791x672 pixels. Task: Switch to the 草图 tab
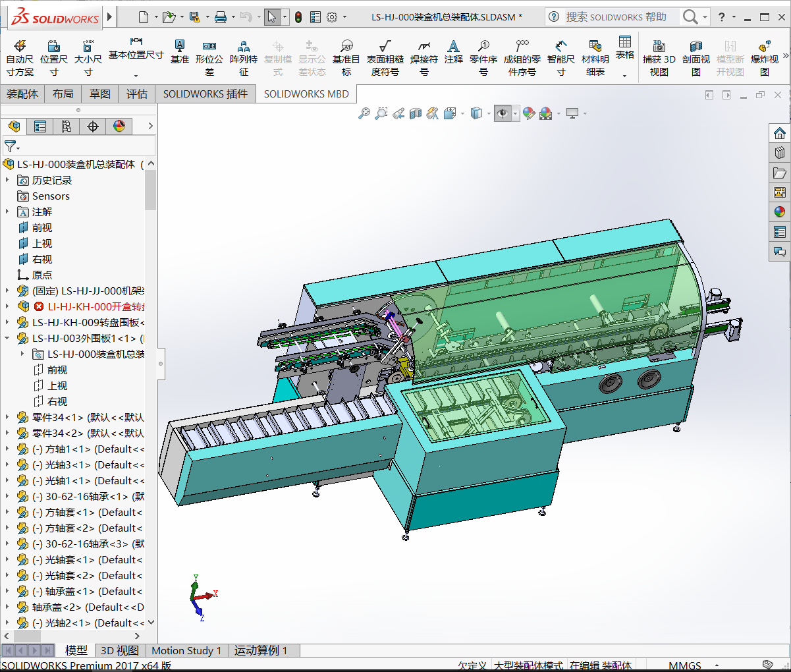100,94
